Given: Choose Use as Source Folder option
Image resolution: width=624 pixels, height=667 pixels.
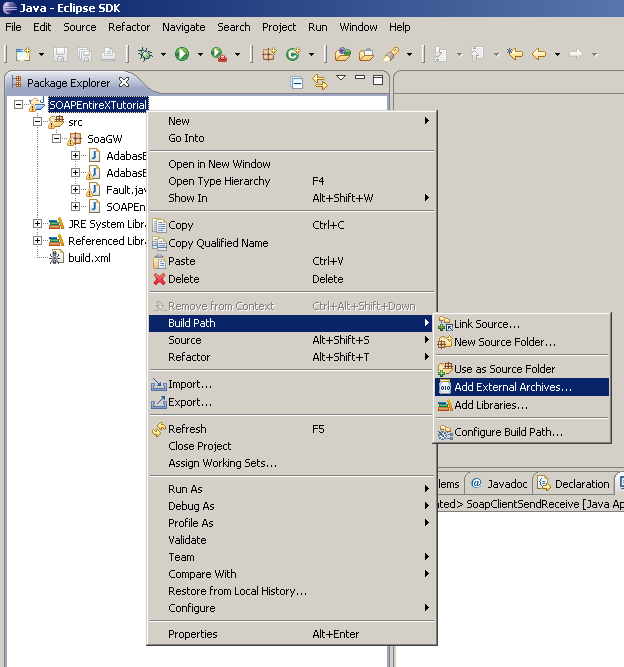Looking at the screenshot, I should pos(522,369).
